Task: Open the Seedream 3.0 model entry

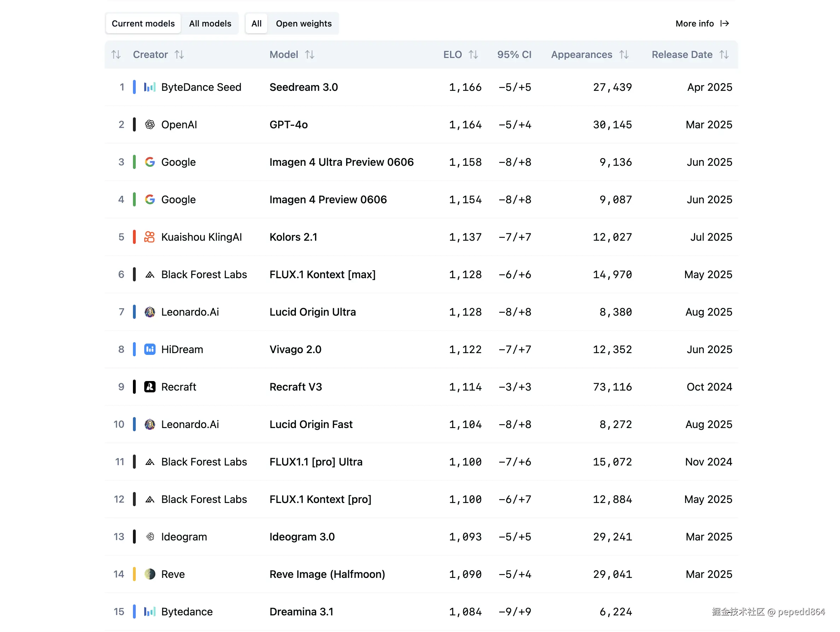Action: tap(303, 87)
